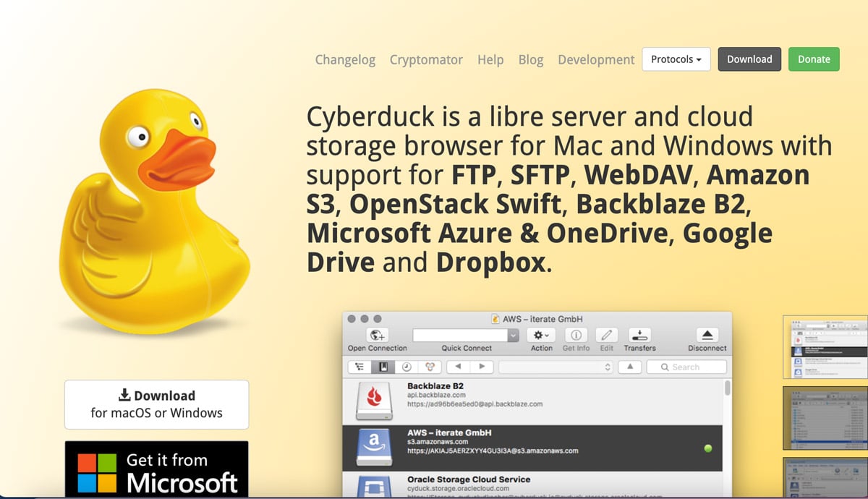The height and width of the screenshot is (499, 868).
Task: Click the green connection status dot
Action: 708,448
